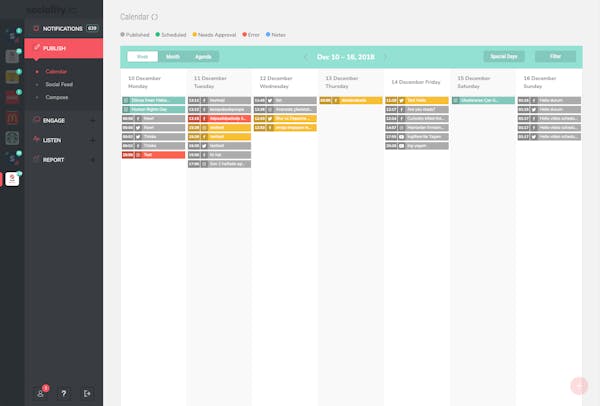Open the Human Rights Day entry on Monday
Viewport: 600px width, 406px height.
tap(153, 109)
